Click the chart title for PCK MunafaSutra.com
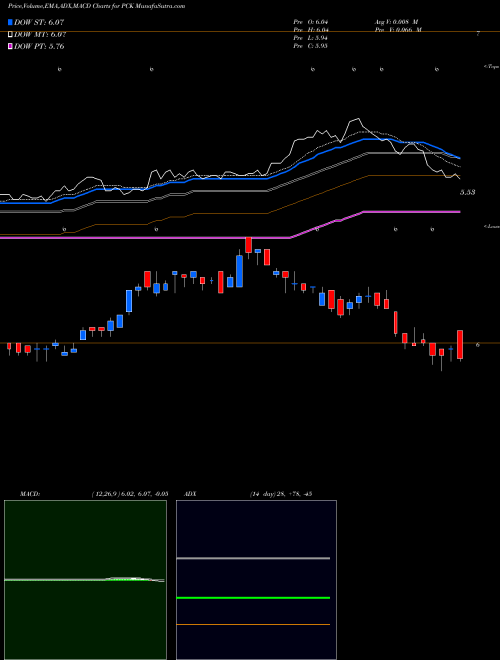 point(96,6)
